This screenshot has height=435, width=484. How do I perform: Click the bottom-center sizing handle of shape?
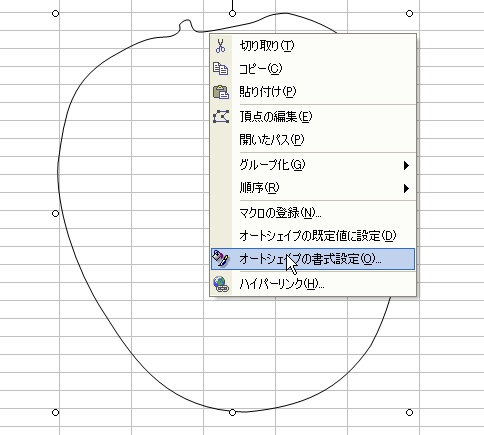[x=232, y=412]
